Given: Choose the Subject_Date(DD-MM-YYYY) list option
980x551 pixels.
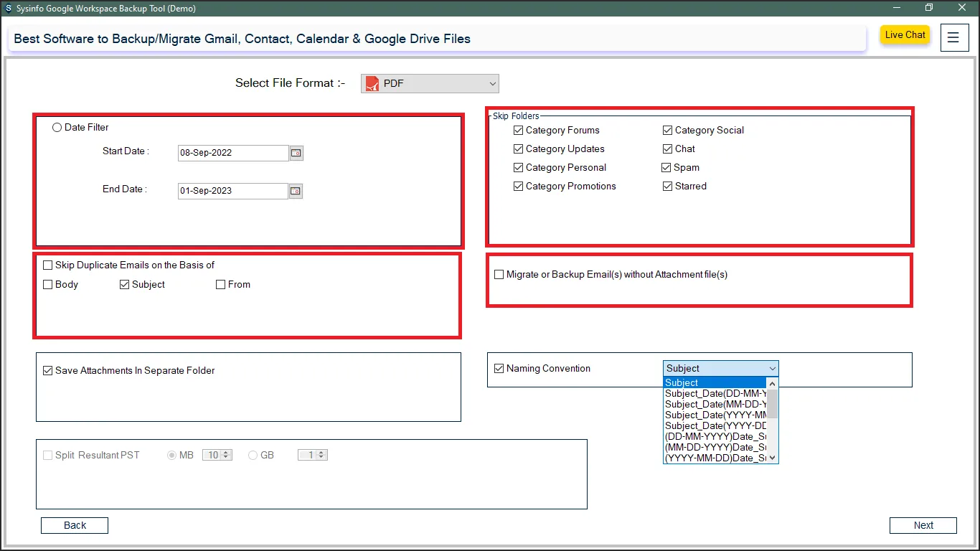Looking at the screenshot, I should (715, 394).
